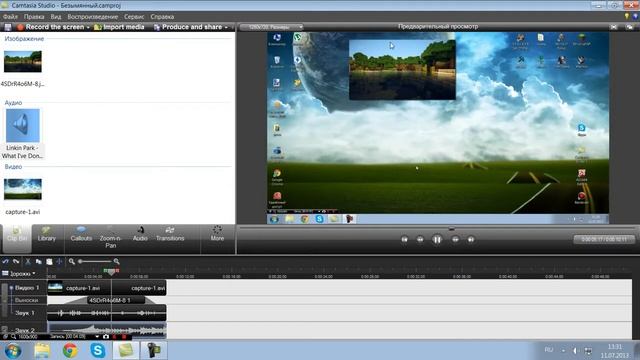This screenshot has width=640, height=360.
Task: Open Google Chrome from taskbar
Action: pos(70,351)
